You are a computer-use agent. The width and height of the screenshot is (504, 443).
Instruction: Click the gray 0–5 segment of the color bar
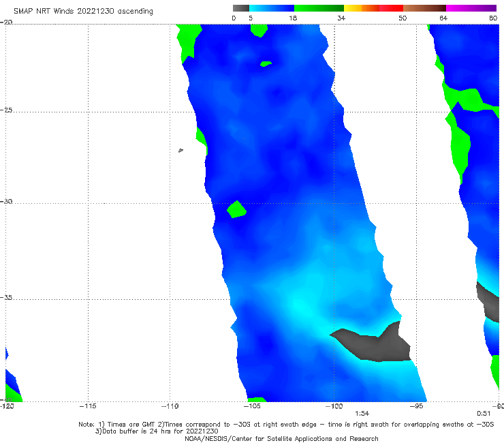(x=241, y=8)
